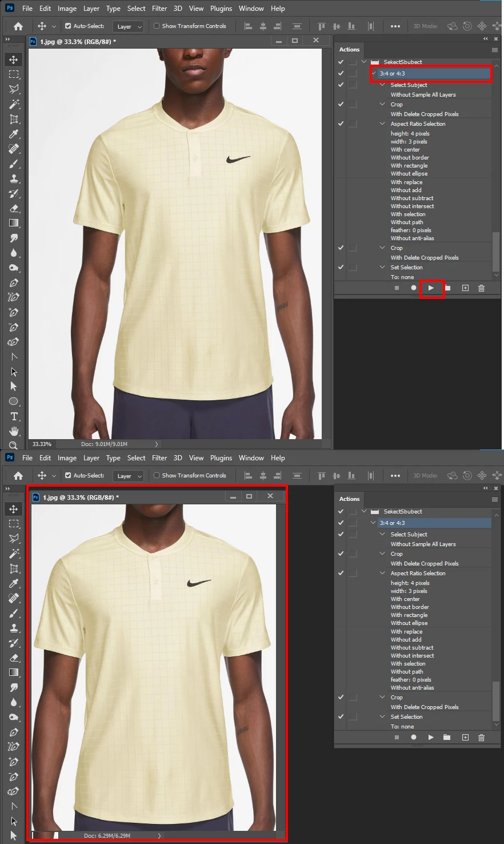Collapse Select Subject step in upper Actions panel
This screenshot has height=844, width=504.
point(382,85)
